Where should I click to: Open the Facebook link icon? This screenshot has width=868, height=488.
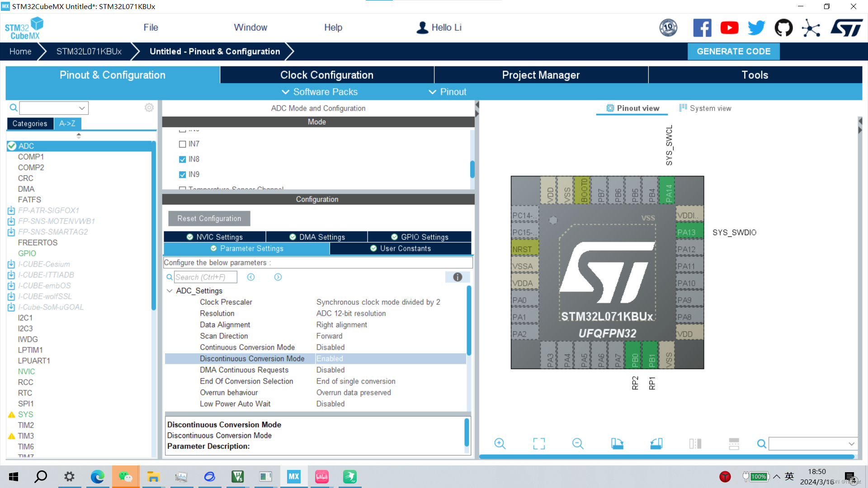(x=702, y=28)
